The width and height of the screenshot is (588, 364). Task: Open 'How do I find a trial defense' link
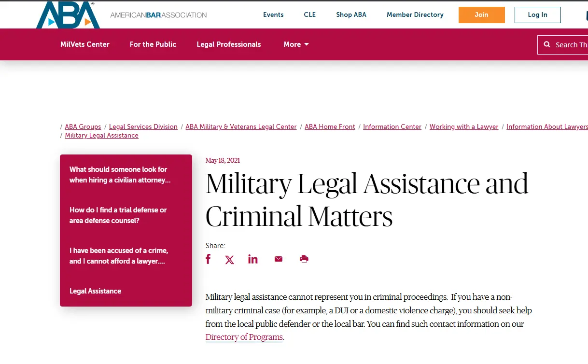[118, 215]
